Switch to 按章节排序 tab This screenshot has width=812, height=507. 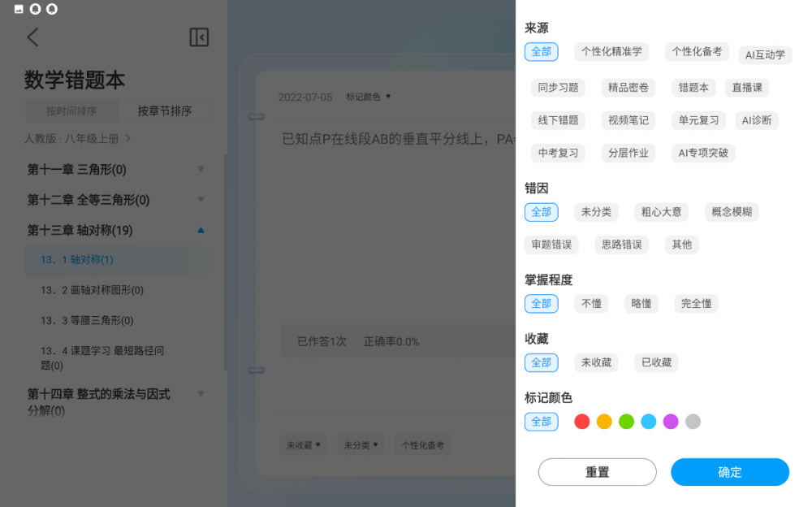(164, 111)
